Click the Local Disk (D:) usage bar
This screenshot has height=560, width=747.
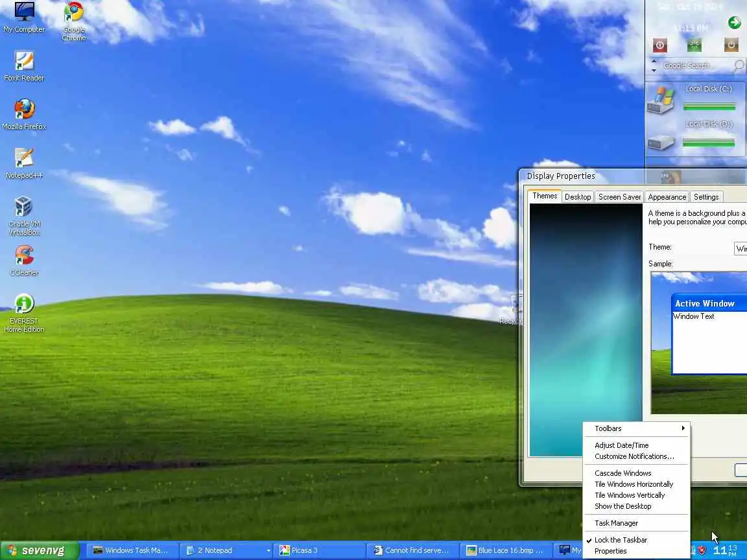708,143
